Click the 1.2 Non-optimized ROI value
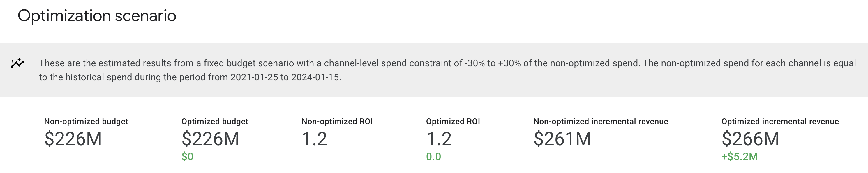Viewport: 868px width, 173px height. [x=314, y=139]
